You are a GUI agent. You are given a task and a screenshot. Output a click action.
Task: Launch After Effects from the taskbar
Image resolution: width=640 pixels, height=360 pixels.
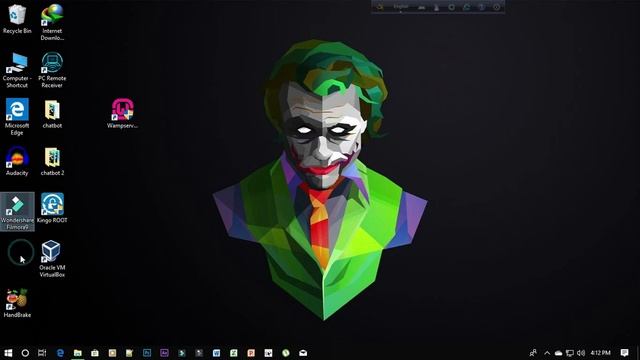click(164, 353)
